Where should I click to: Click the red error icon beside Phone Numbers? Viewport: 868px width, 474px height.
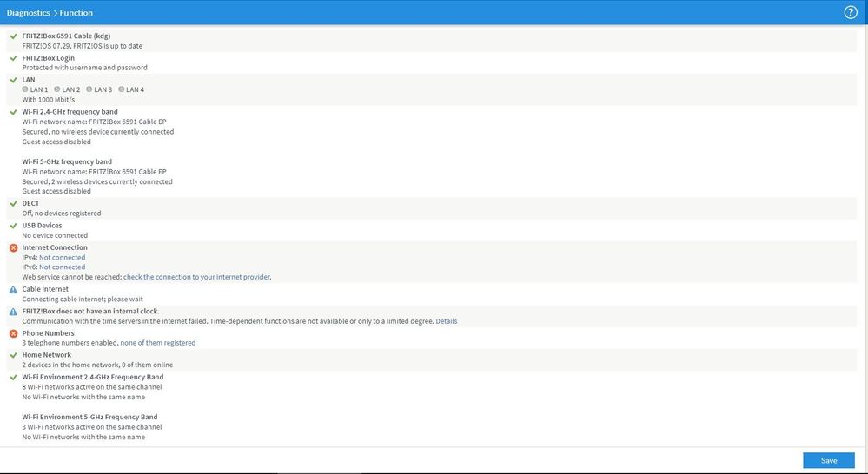pyautogui.click(x=13, y=333)
